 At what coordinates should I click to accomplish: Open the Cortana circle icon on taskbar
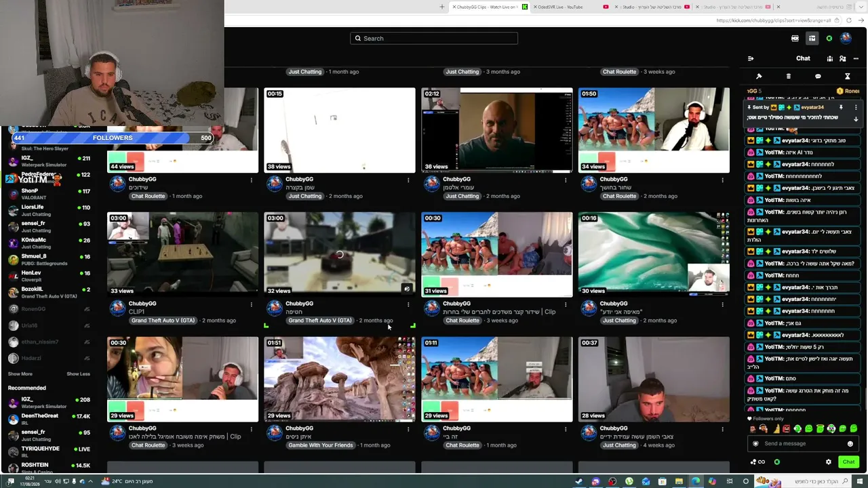point(745,482)
